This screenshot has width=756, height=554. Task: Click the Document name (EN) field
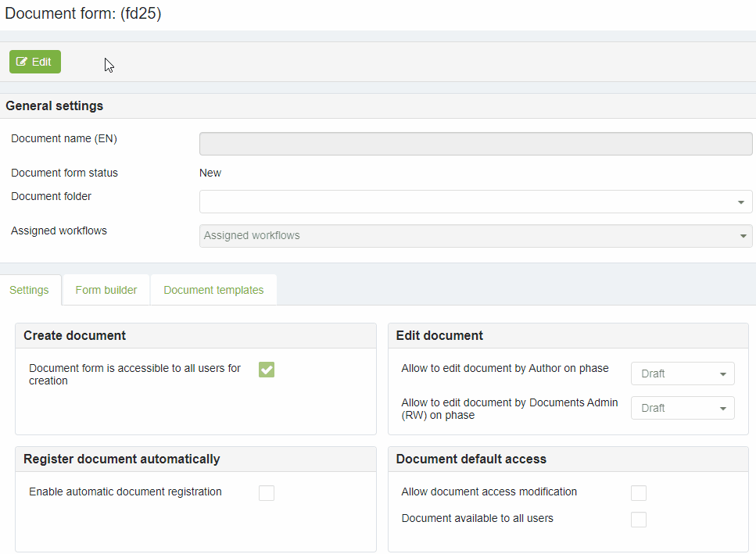click(475, 144)
